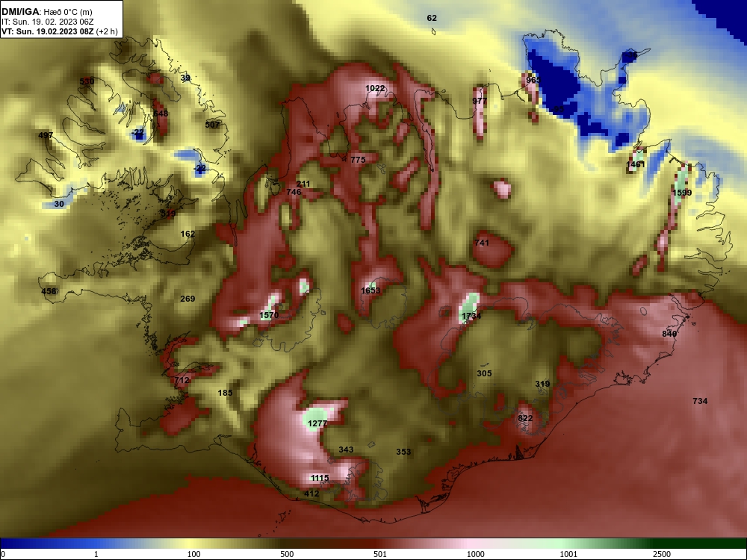Screen dimensions: 747x560
Task: Click the legend label 500
Action: 287,554
